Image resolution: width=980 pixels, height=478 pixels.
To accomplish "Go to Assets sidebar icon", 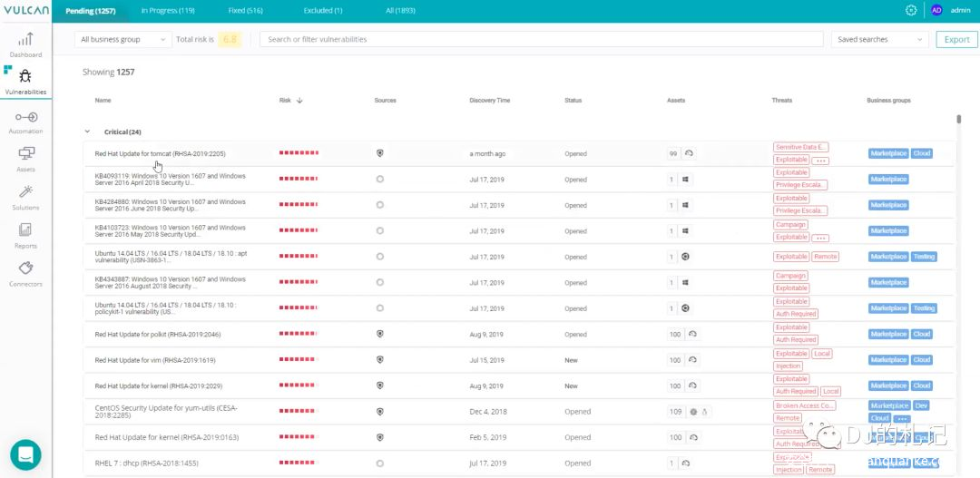I will pos(25,154).
